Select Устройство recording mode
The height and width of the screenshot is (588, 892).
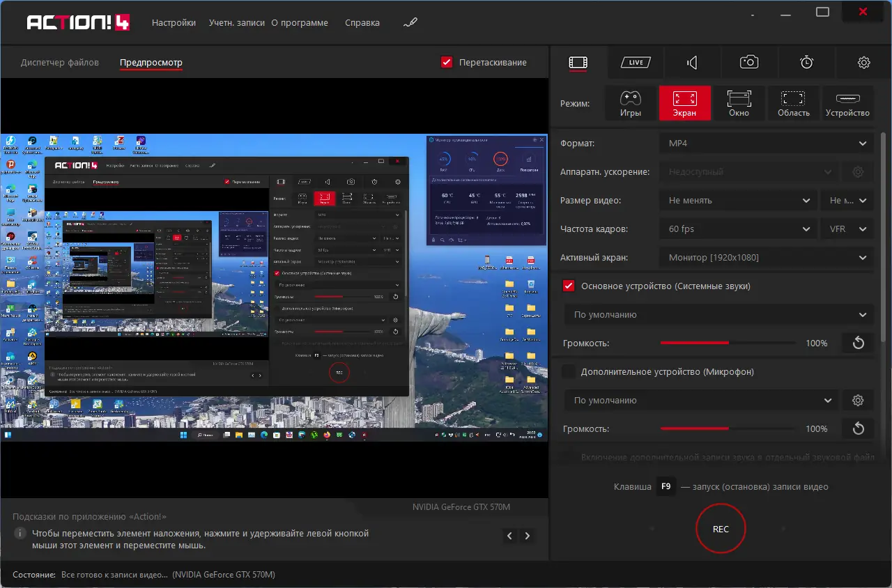point(847,103)
